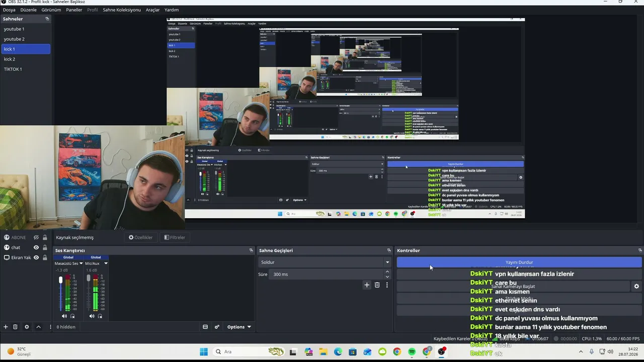The height and width of the screenshot is (362, 644).
Task: Open the Sahne Koleksiyonu menu
Action: click(x=122, y=10)
